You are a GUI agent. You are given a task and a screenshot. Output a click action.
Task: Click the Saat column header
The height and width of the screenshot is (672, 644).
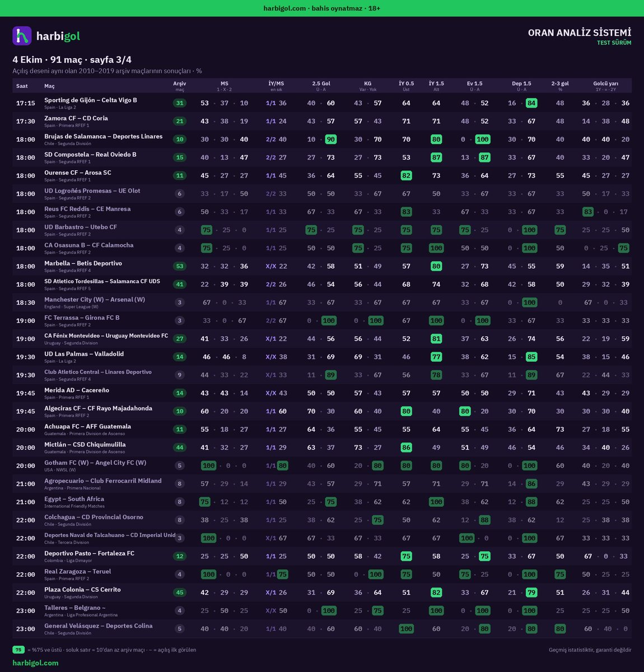[22, 86]
